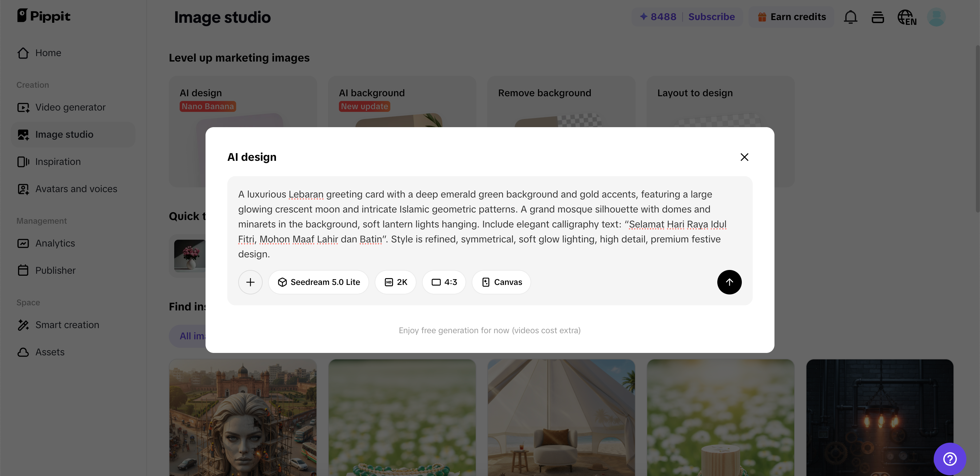Open the 4:3 aspect ratio selector

[x=444, y=282]
